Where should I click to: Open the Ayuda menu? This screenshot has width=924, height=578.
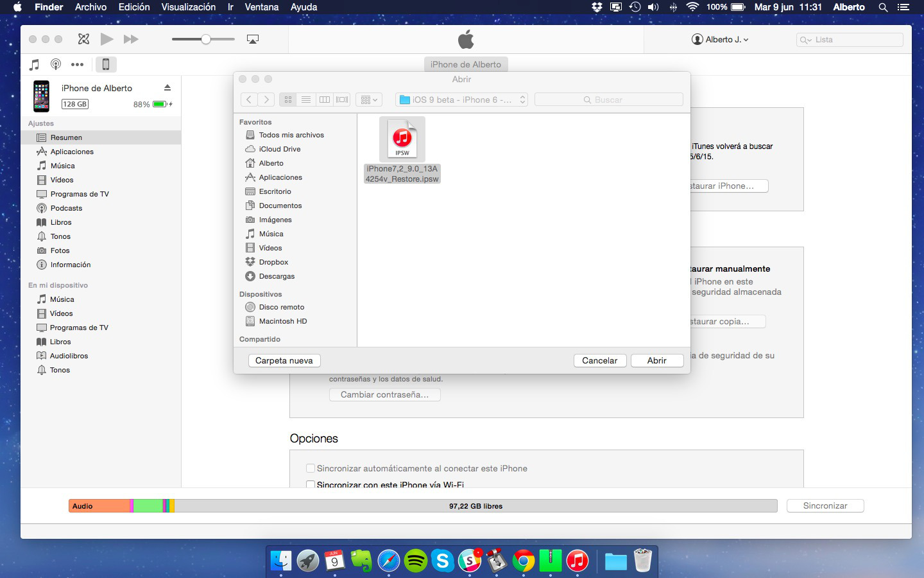click(304, 7)
